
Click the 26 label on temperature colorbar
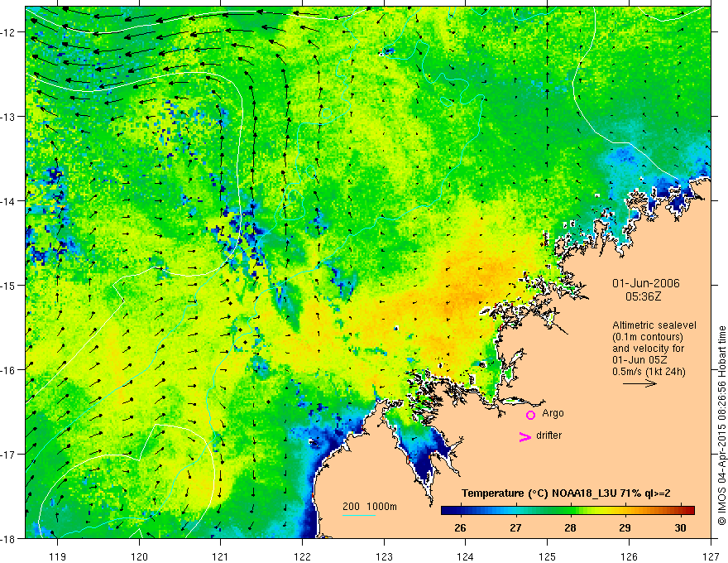click(x=460, y=527)
